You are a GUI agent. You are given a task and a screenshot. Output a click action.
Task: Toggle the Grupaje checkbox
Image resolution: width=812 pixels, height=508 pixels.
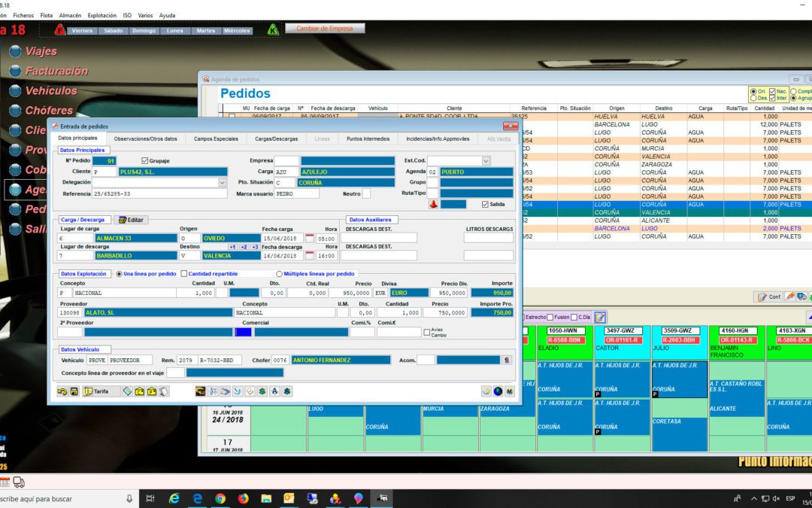(x=144, y=161)
